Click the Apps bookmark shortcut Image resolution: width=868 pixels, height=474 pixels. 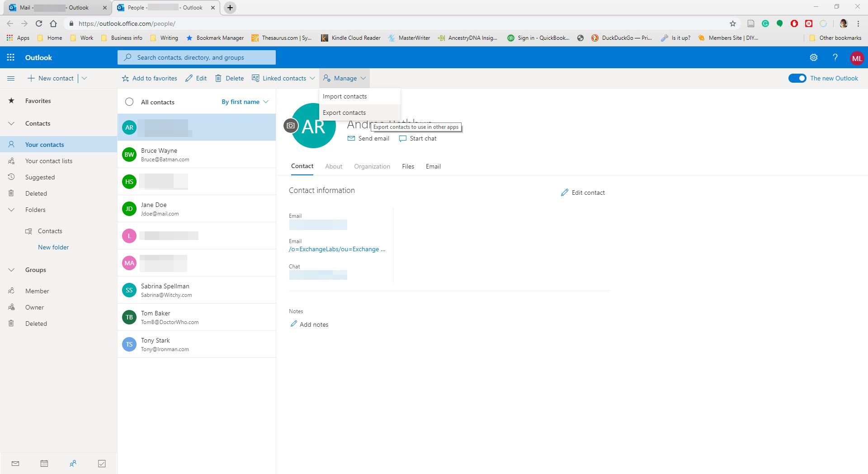18,38
